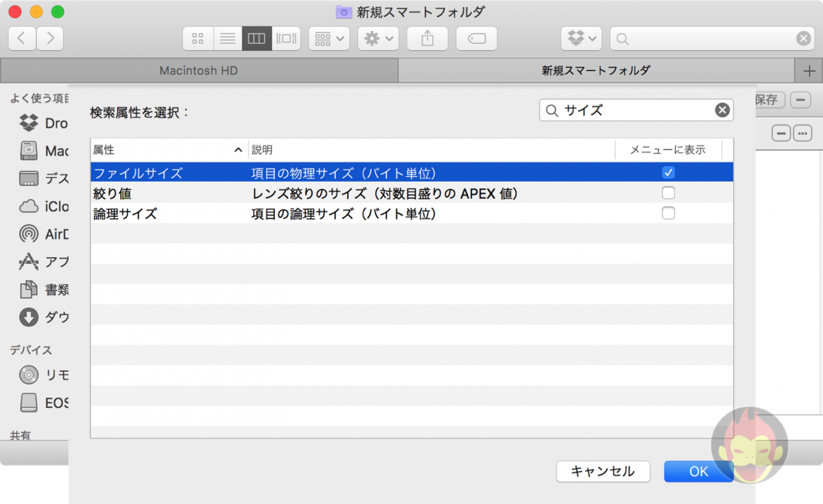The height and width of the screenshot is (504, 823).
Task: Click the Share toolbar button
Action: [427, 38]
